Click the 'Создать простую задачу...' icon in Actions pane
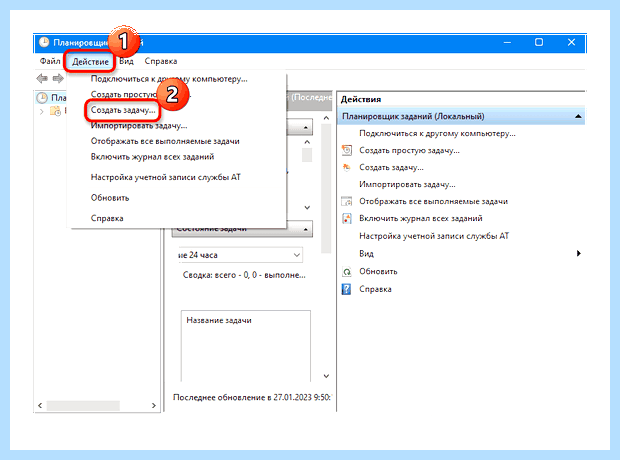The image size is (620, 460). click(346, 150)
